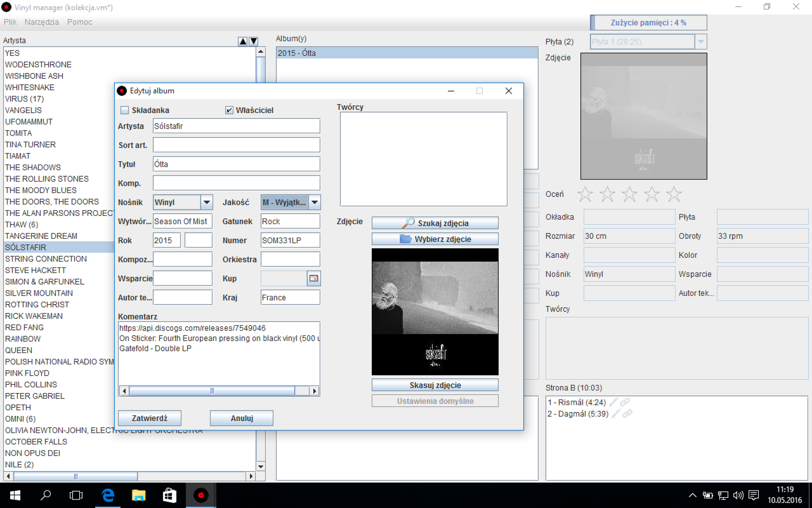Click the Rok field showing 2015
This screenshot has width=812, height=508.
pyautogui.click(x=167, y=240)
